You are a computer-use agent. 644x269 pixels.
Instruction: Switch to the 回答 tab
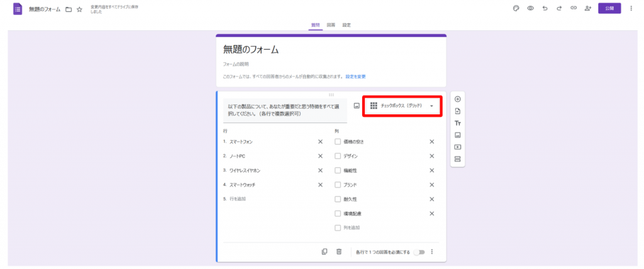(x=331, y=25)
